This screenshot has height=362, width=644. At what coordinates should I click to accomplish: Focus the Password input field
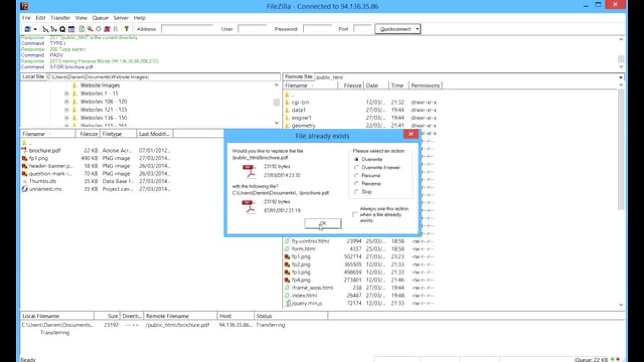click(x=317, y=29)
